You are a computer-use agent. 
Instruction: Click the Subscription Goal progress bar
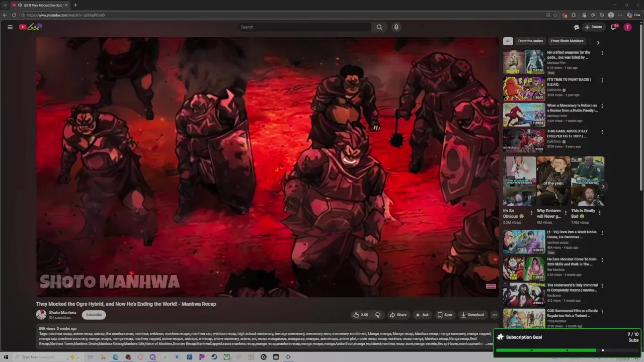(567, 350)
